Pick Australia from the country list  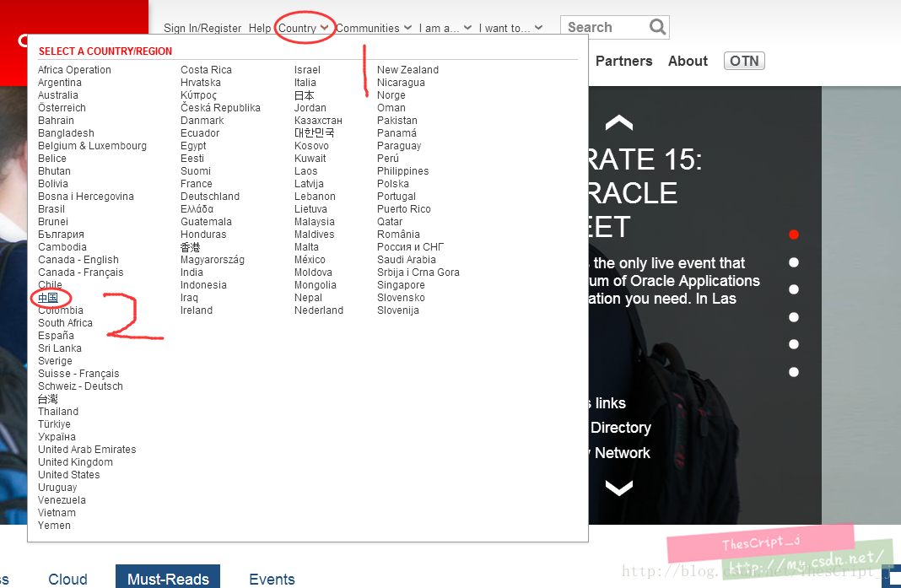[x=58, y=94]
